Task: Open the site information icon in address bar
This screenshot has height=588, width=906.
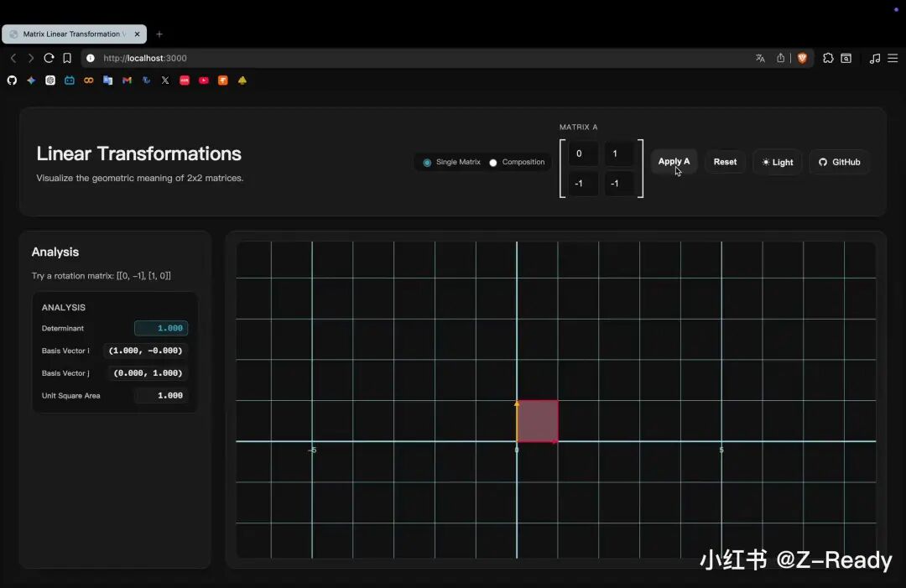Action: (91, 58)
